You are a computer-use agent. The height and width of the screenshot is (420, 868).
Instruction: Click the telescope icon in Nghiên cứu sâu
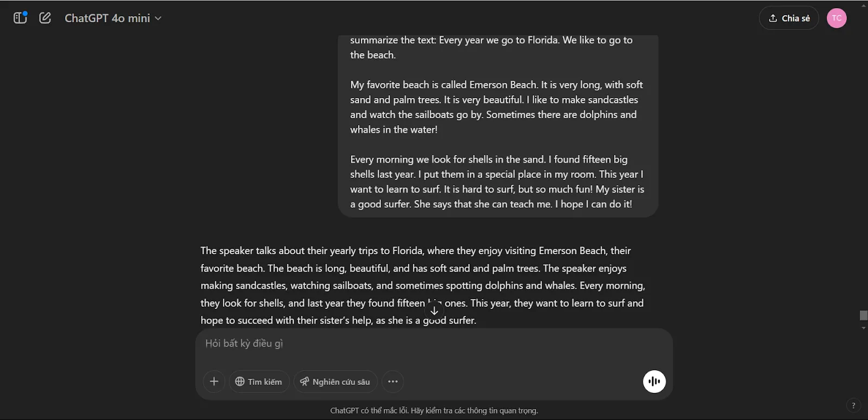coord(304,382)
